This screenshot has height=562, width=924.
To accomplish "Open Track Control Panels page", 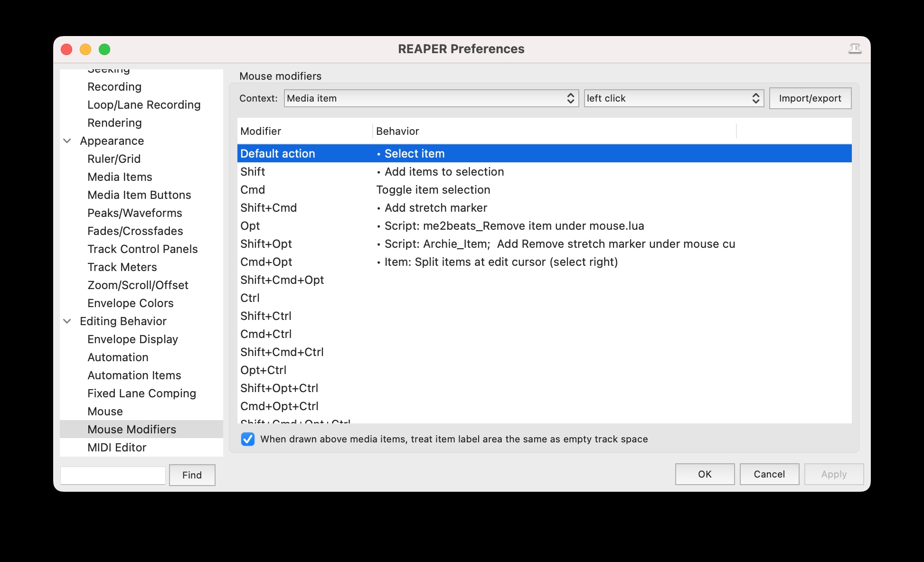I will [142, 249].
